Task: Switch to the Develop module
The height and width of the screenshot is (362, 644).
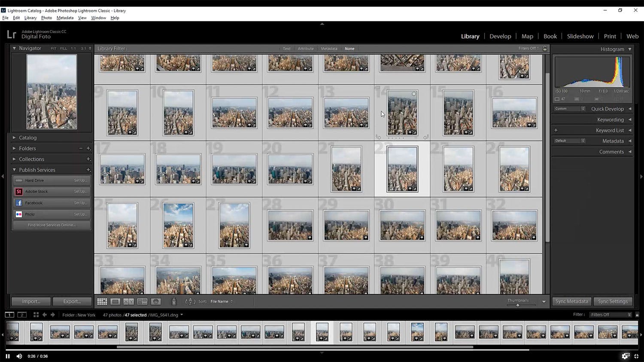Action: point(500,36)
